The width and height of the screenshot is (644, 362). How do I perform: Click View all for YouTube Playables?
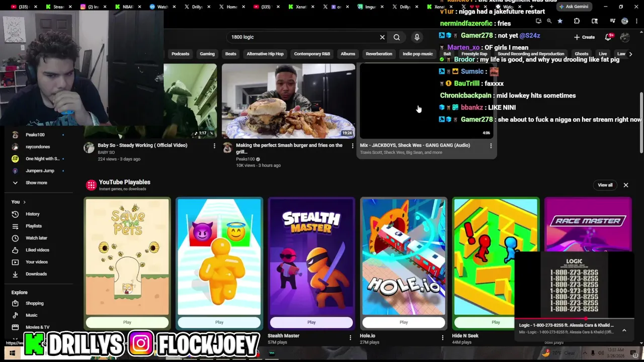(x=605, y=185)
